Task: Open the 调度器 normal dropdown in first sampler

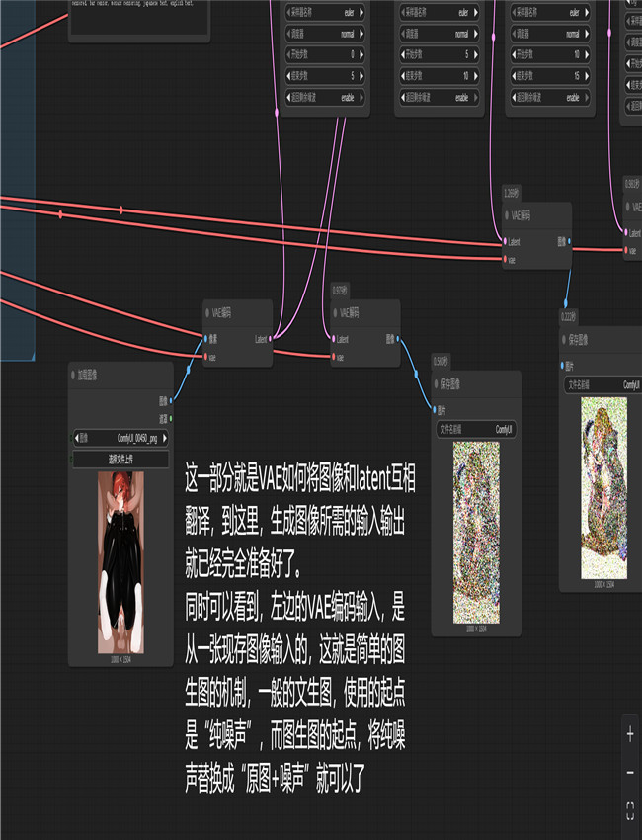Action: 316,34
